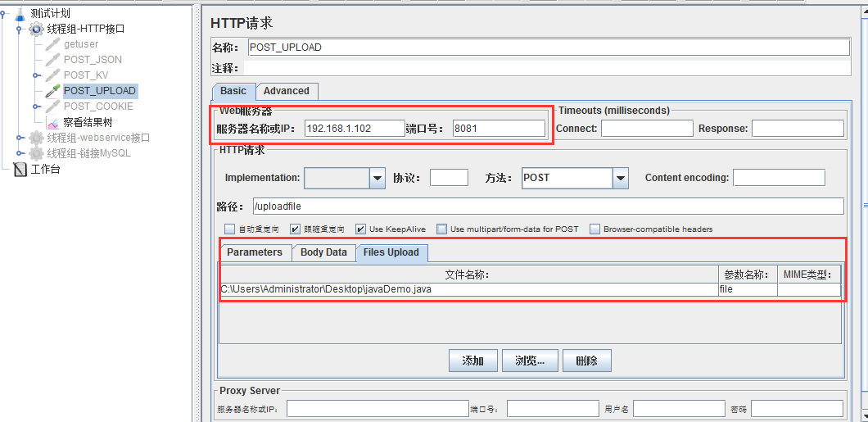
Task: Select the POST_JSON tree item
Action: [93, 59]
